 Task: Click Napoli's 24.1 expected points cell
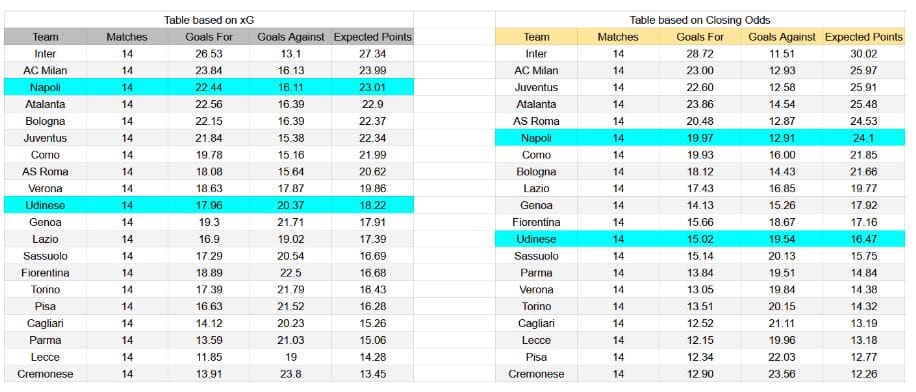[863, 138]
